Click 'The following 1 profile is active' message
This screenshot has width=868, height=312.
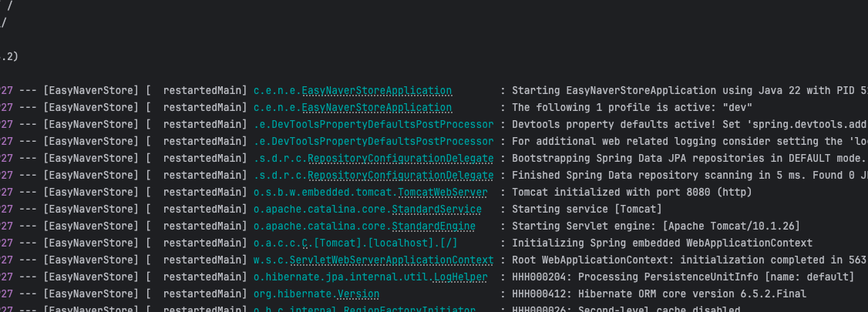click(632, 107)
